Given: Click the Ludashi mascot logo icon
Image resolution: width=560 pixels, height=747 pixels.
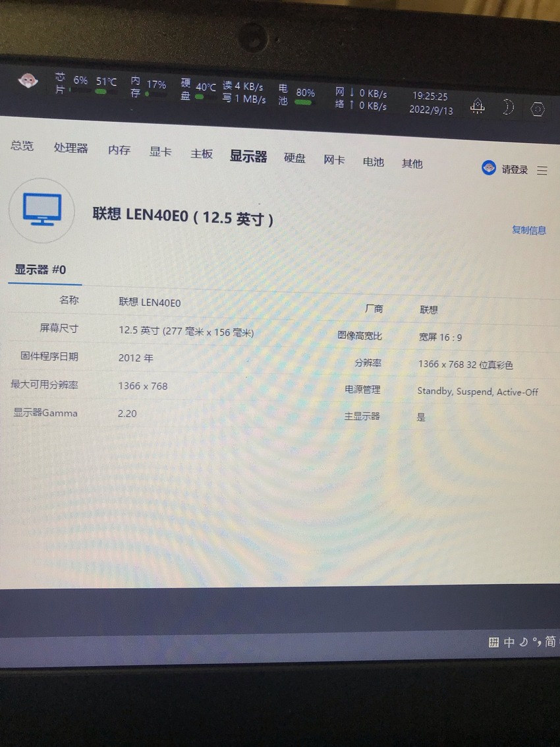Looking at the screenshot, I should [28, 80].
